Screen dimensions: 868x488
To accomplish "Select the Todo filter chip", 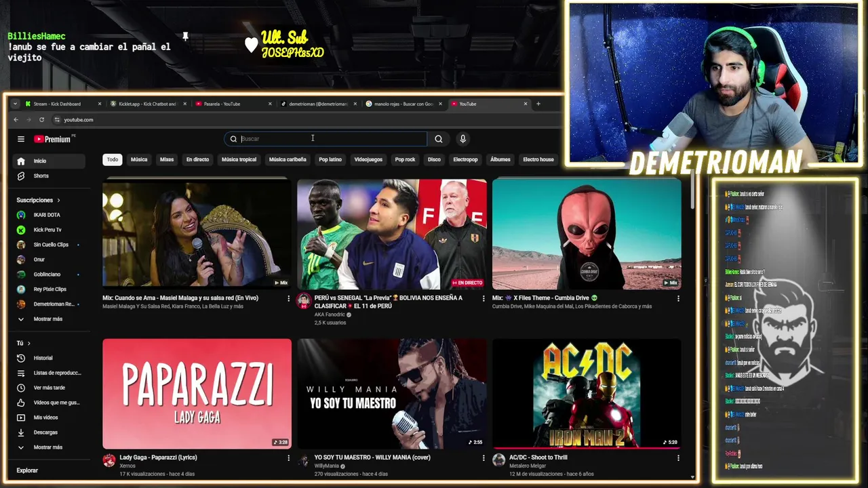I will [113, 160].
